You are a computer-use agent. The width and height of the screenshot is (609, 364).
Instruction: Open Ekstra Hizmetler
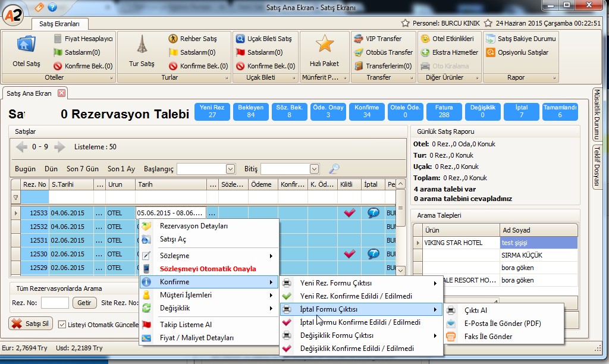[450, 52]
